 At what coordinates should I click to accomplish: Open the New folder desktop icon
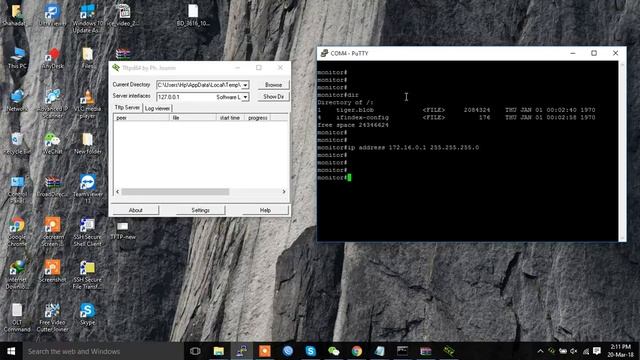click(x=87, y=143)
